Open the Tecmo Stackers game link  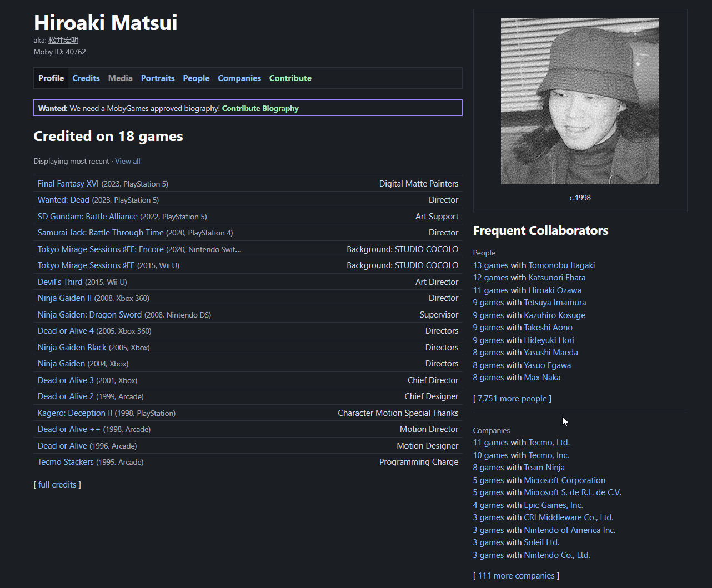(66, 462)
